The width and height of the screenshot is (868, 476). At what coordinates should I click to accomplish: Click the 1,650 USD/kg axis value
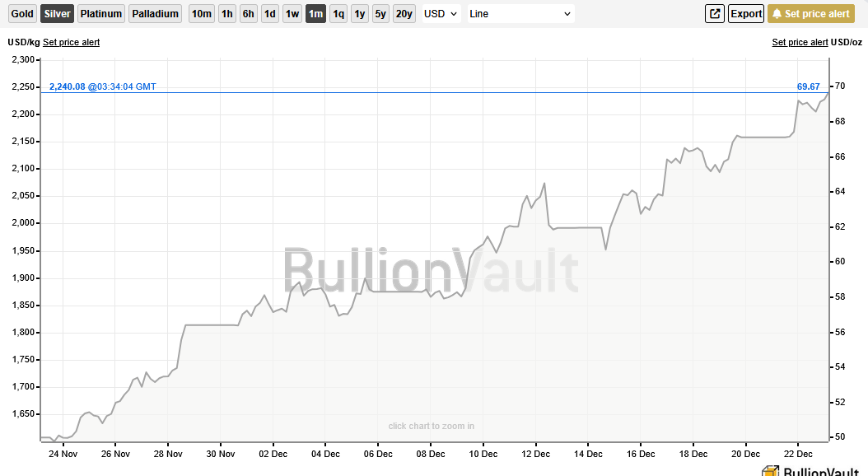tap(23, 414)
